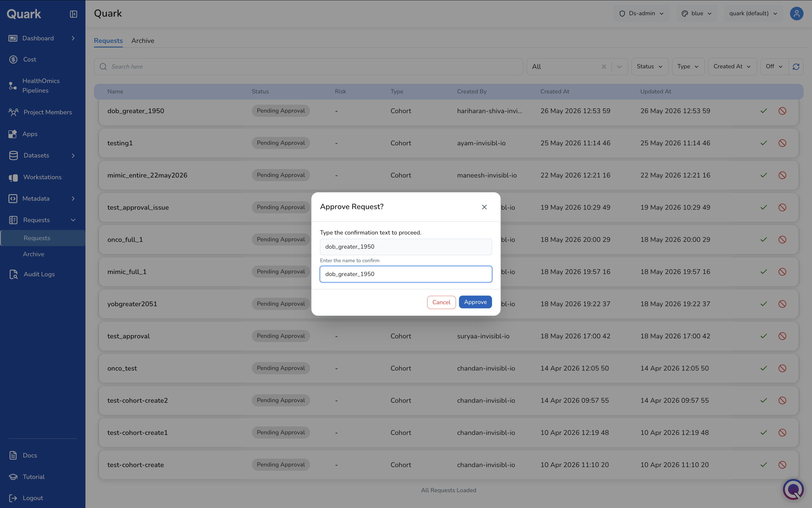Click the Approve button
Screen dimensions: 812x508
point(475,302)
